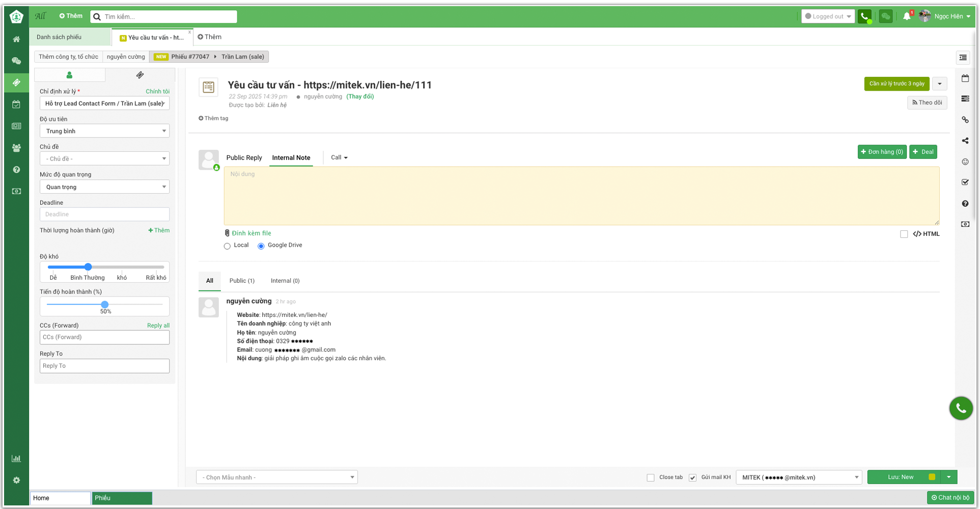Image resolution: width=980 pixels, height=509 pixels.
Task: Open the calendar icon in right sidebar
Action: pyautogui.click(x=965, y=78)
